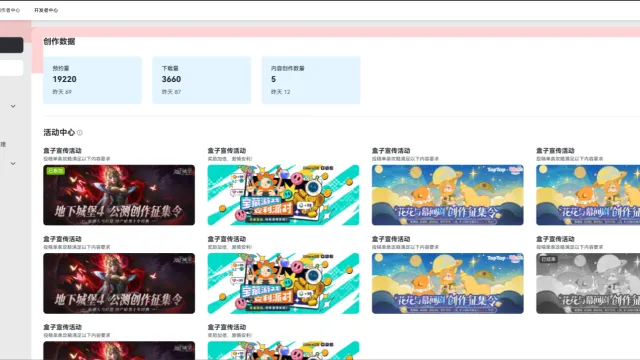Open the second row's 宝藏游戏安利派对 banner
Screen dimensions: 640x360
(x=283, y=283)
